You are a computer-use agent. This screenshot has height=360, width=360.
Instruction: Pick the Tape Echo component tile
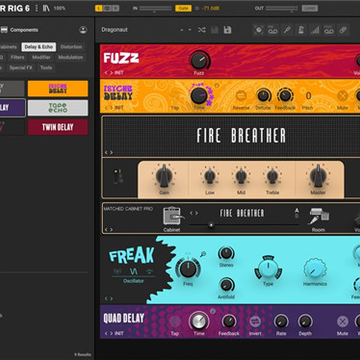pos(58,108)
